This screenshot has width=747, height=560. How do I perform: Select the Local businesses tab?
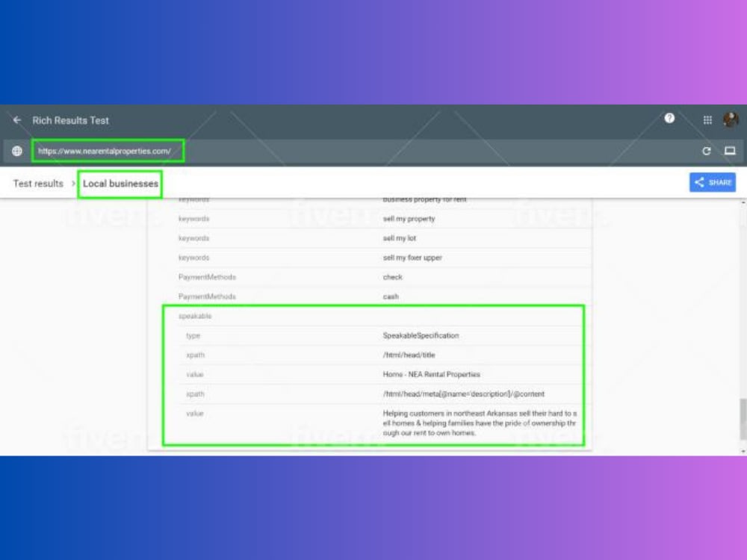point(120,183)
